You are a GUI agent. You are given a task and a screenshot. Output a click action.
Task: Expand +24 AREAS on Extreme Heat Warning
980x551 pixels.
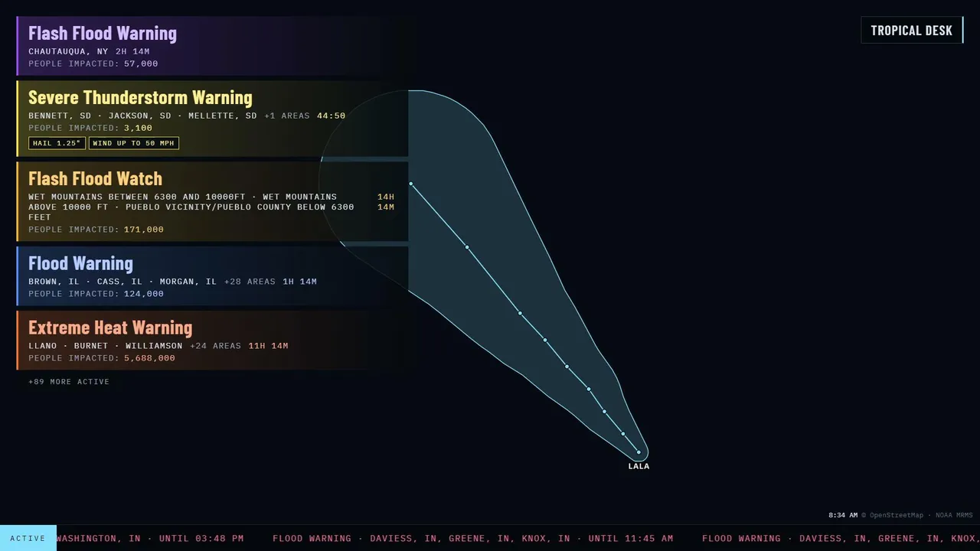215,346
